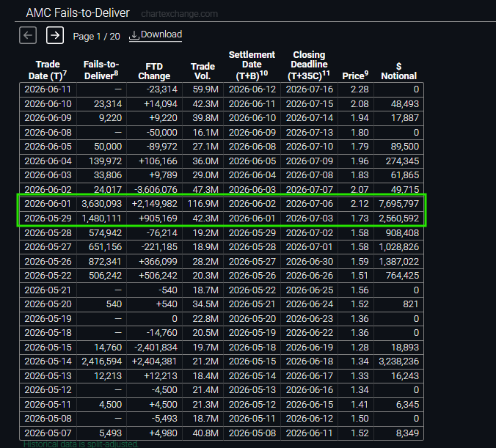496x448 pixels.
Task: Select the 2,416,594 fails-to-deliver cell
Action: [101, 361]
